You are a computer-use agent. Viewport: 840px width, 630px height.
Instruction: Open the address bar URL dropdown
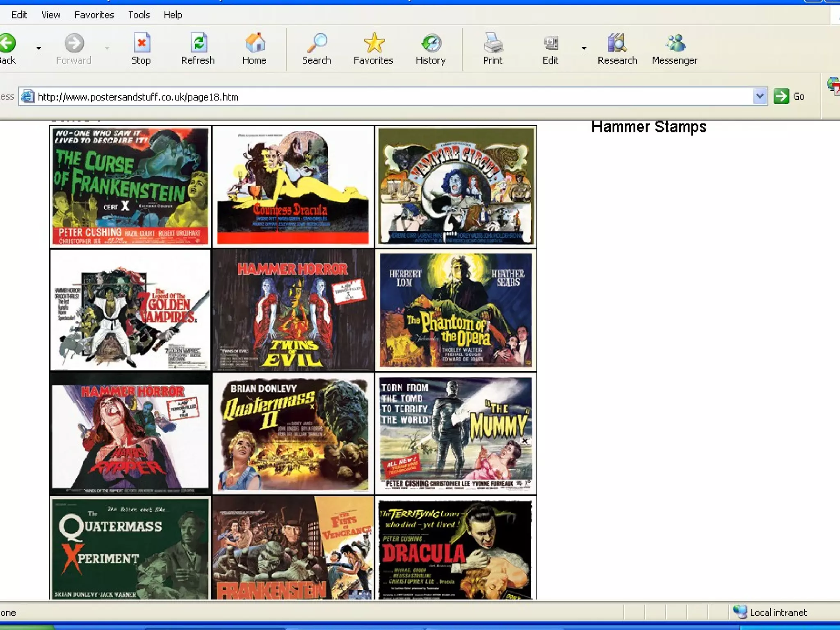[x=760, y=96]
